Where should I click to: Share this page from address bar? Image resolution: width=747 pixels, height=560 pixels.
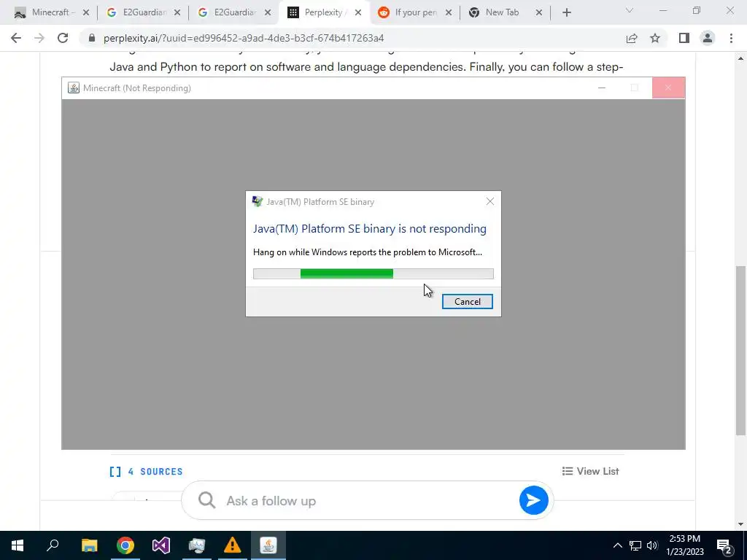click(x=632, y=38)
